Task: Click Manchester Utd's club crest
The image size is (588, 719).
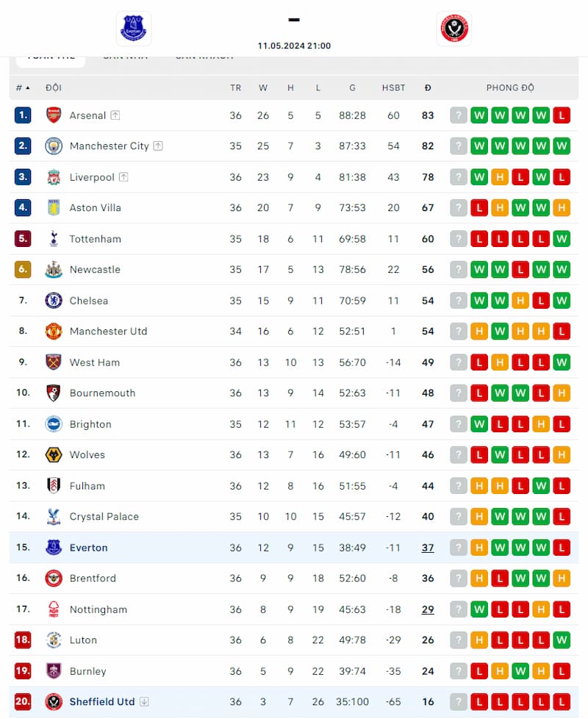Action: pyautogui.click(x=53, y=332)
